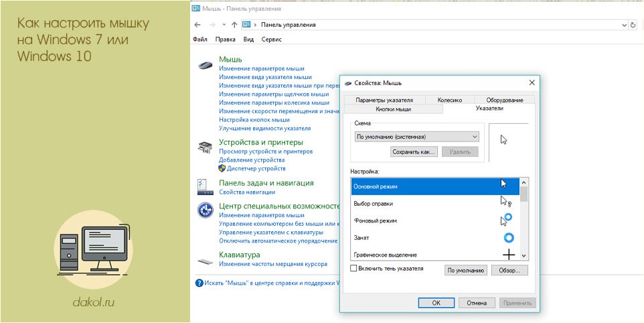Click the crosshair cursor icon for Графическое выделение
This screenshot has height=323, width=644.
tap(509, 255)
